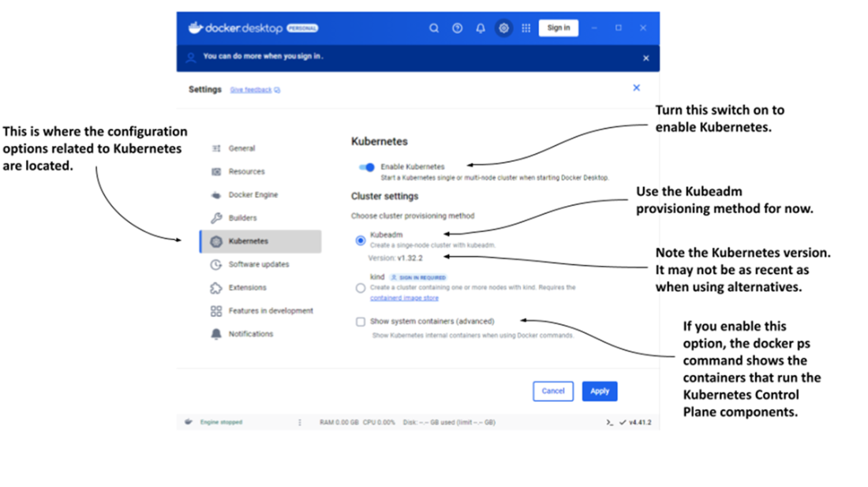Open the apps grid icon
This screenshot has height=487, width=868.
point(526,28)
